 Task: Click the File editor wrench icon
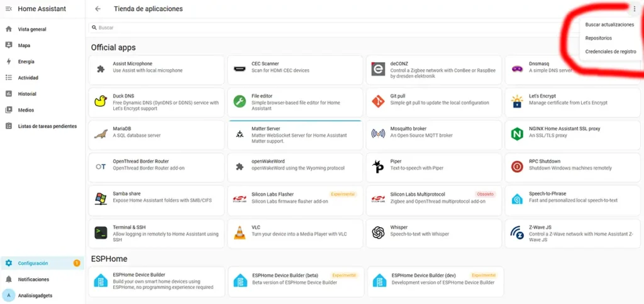pos(239,102)
